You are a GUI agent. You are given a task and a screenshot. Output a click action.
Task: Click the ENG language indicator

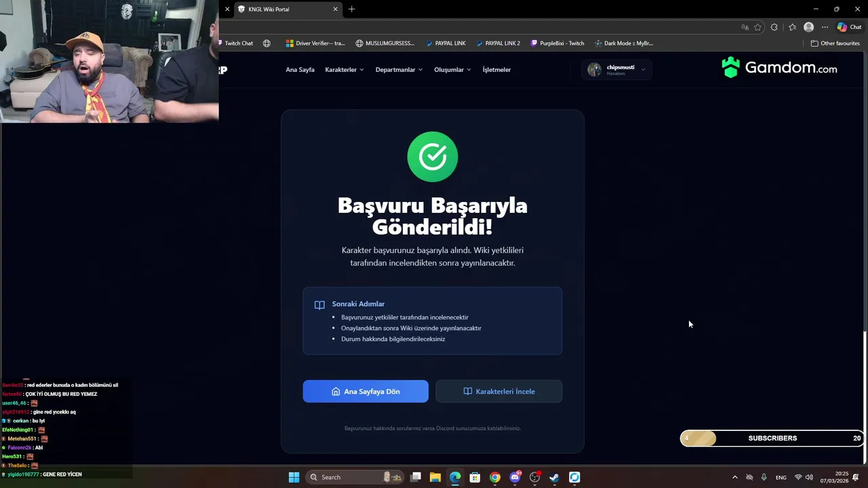pos(781,477)
